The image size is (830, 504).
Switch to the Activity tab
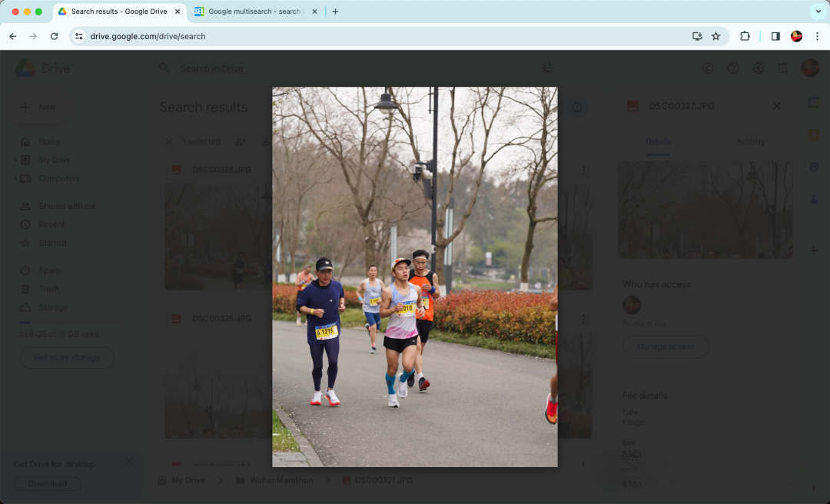click(x=750, y=141)
